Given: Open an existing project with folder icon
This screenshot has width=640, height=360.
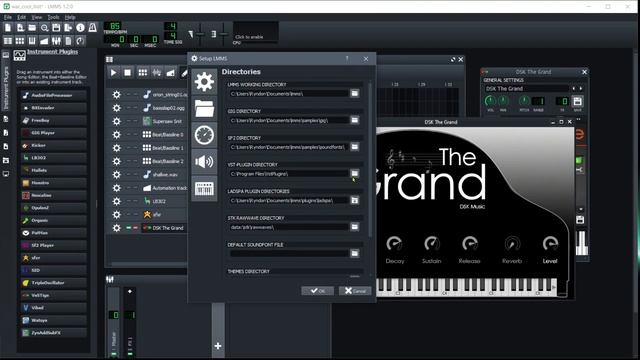Looking at the screenshot, I should click(32, 28).
